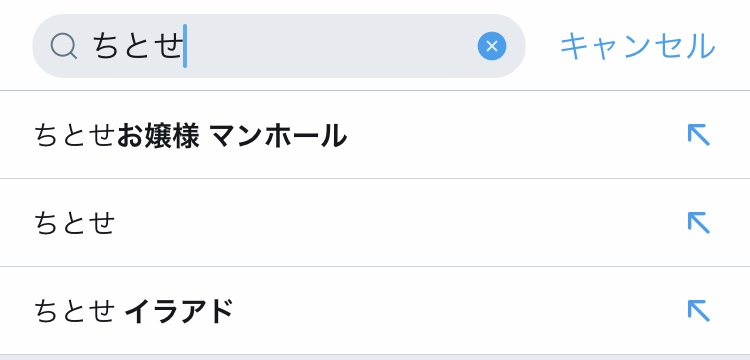Image resolution: width=750 pixels, height=360 pixels.
Task: Click the empty area inside the search box
Action: click(330, 46)
